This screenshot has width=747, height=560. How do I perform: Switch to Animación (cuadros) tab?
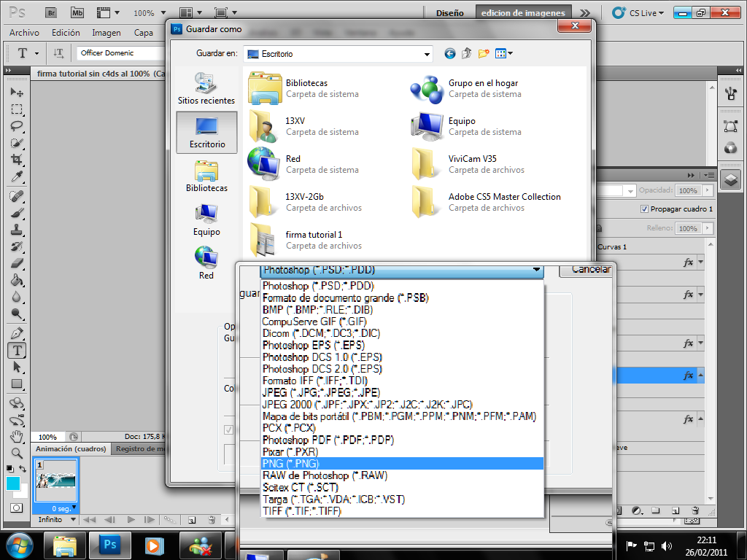click(71, 449)
